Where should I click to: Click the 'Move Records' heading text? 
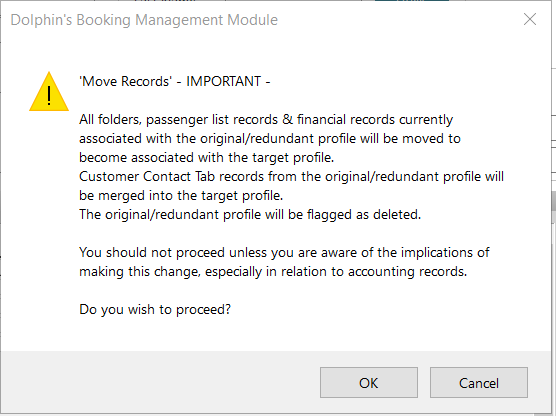point(126,81)
